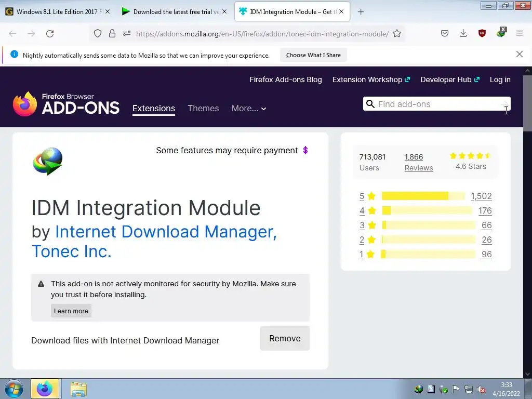The height and width of the screenshot is (399, 532).
Task: Focus the Find add-ons search field
Action: 436,104
